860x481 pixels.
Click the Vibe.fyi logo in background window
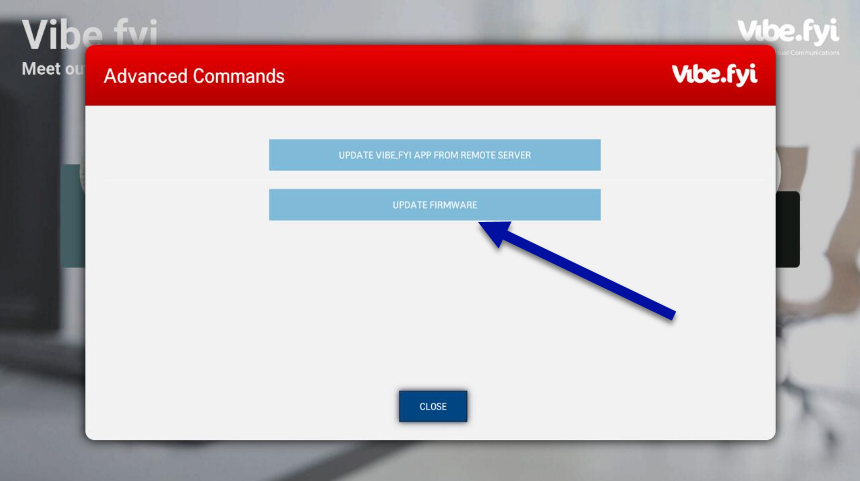pyautogui.click(x=788, y=32)
